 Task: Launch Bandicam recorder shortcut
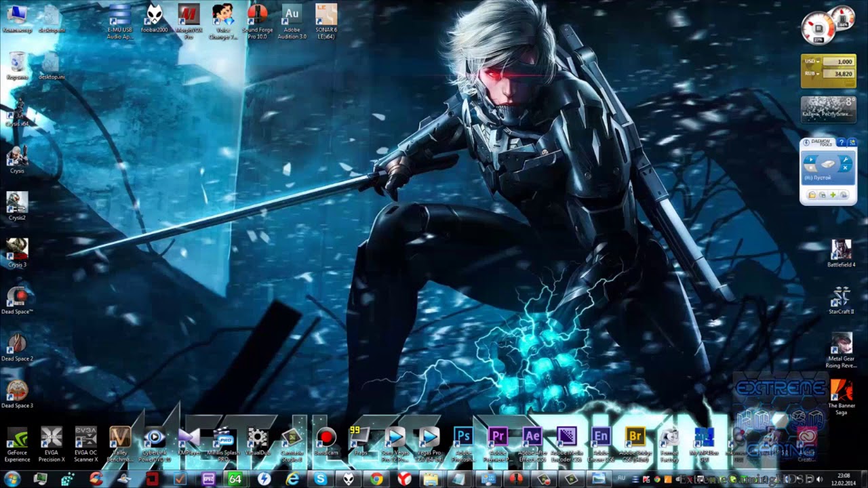pyautogui.click(x=326, y=441)
